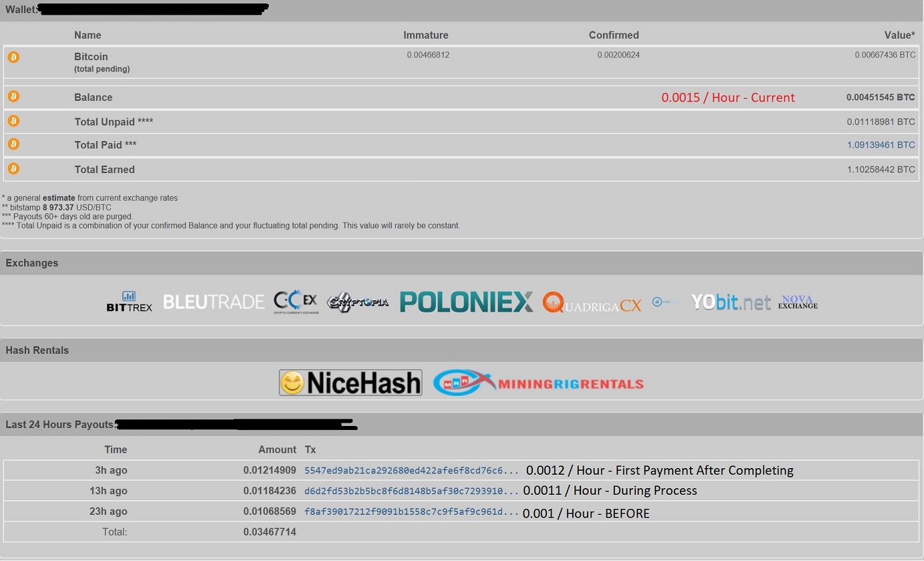The height and width of the screenshot is (561, 924).
Task: Click the Payouts 60+ days old footnote
Action: point(68,217)
